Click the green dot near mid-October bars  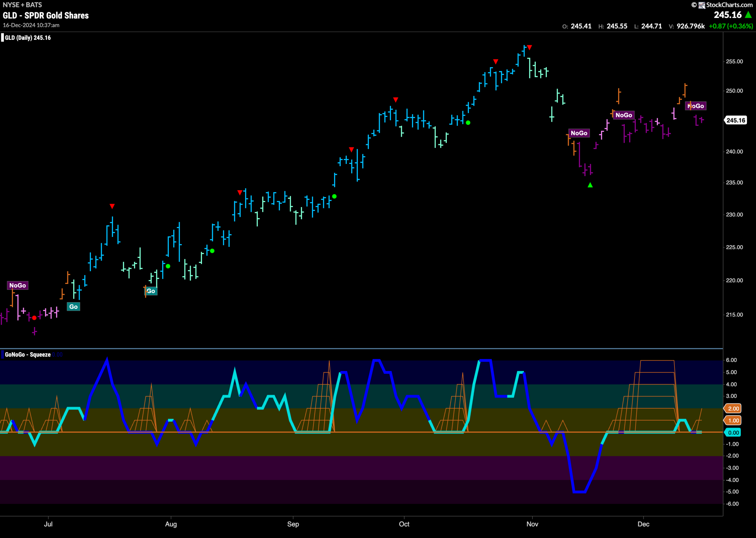tap(468, 123)
